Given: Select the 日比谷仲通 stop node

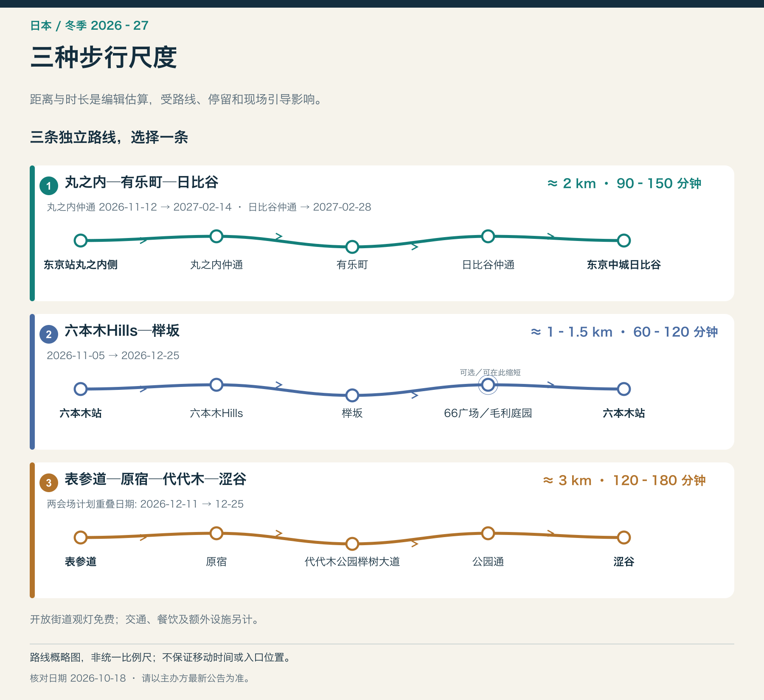Looking at the screenshot, I should (488, 236).
